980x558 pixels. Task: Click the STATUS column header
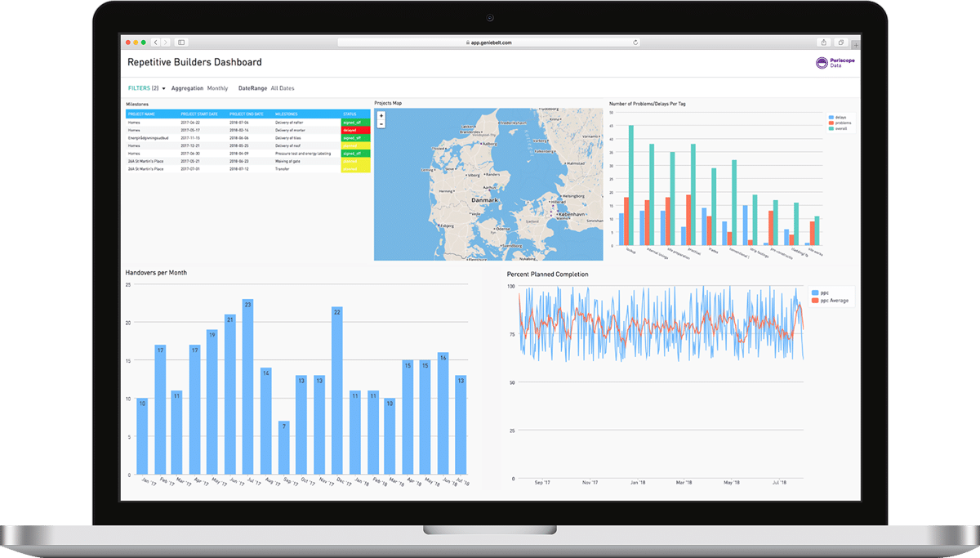[x=351, y=114]
